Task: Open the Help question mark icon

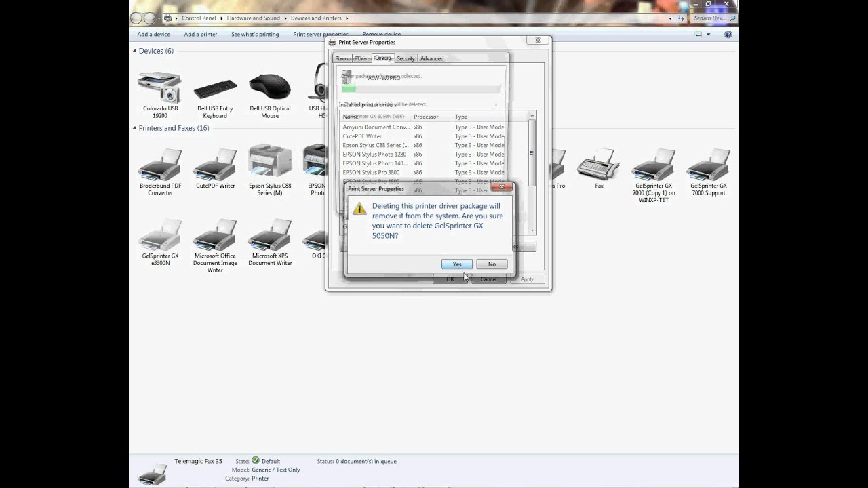Action: tap(728, 34)
